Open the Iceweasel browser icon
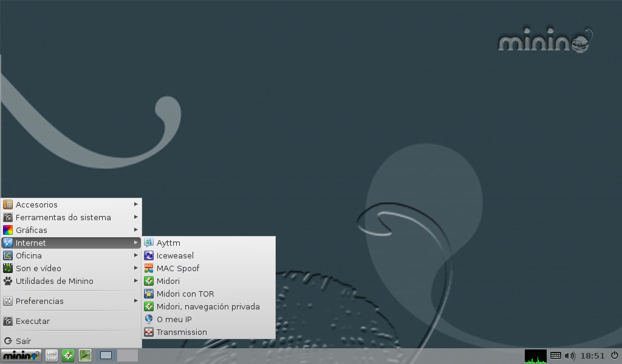 tap(149, 256)
